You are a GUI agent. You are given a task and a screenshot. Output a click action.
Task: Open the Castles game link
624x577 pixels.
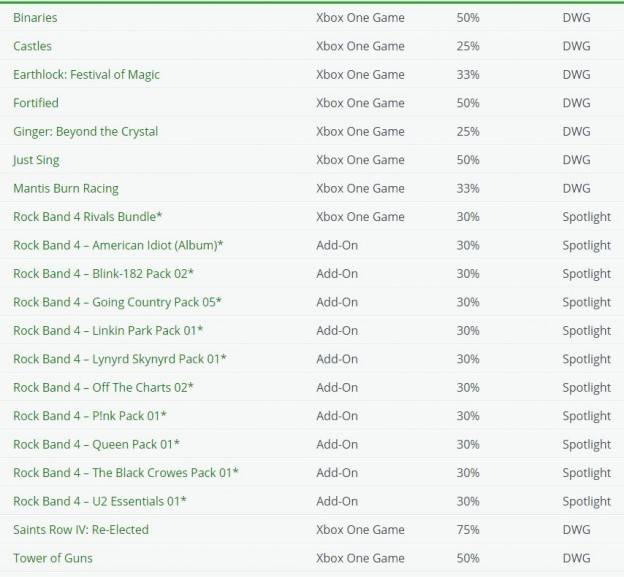pyautogui.click(x=32, y=46)
